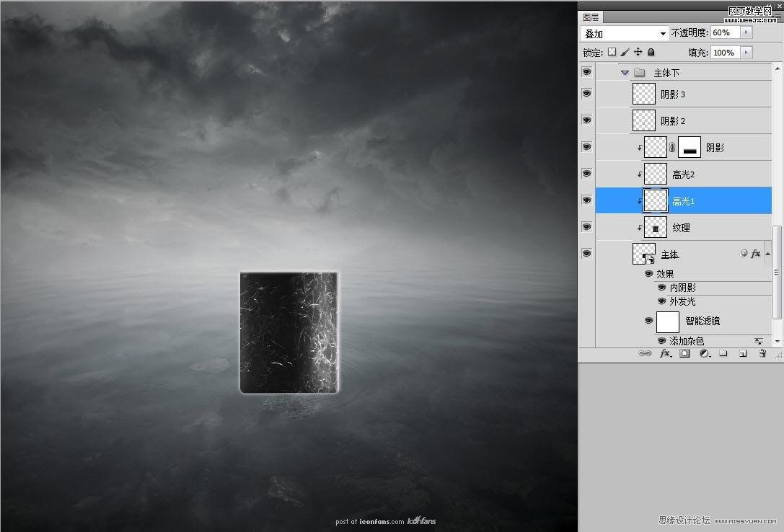Open the adjustment layer menu icon
Image resolution: width=784 pixels, height=532 pixels.
[704, 353]
